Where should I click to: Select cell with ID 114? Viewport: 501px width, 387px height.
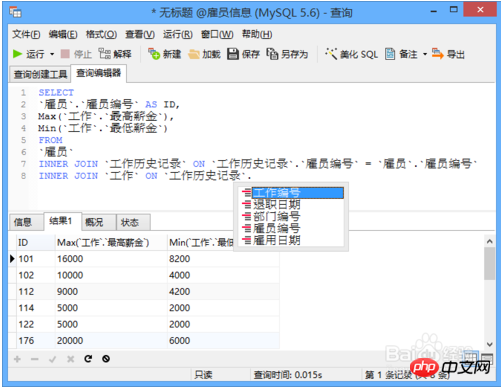click(35, 308)
